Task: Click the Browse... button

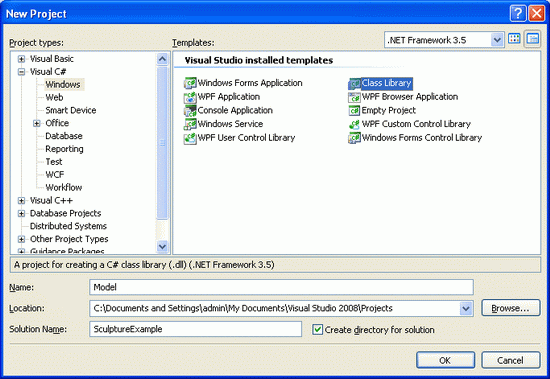Action: pos(511,308)
